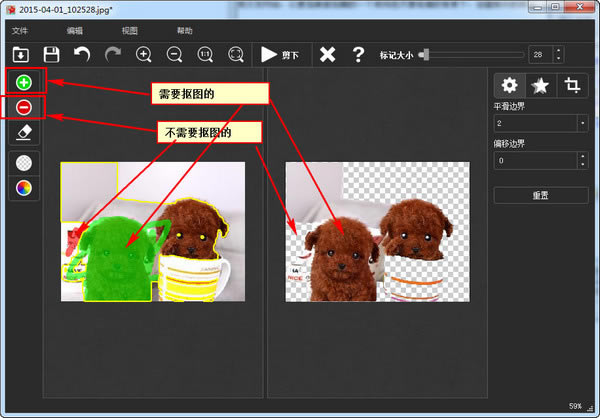Click the source image with green markings
This screenshot has height=418, width=600.
pos(153,232)
